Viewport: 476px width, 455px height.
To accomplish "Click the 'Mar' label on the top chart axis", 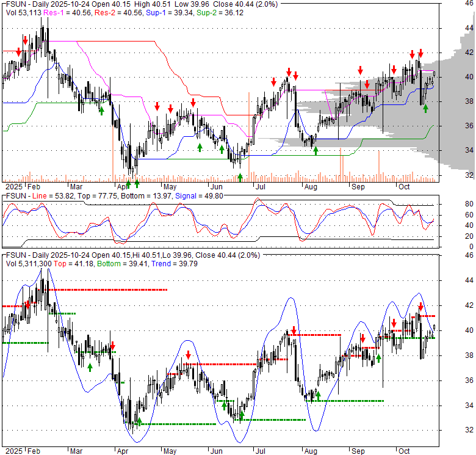I will pos(76,186).
